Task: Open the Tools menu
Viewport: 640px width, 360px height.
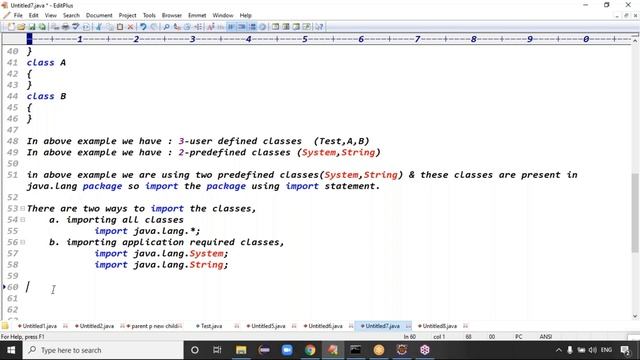Action: [x=149, y=16]
